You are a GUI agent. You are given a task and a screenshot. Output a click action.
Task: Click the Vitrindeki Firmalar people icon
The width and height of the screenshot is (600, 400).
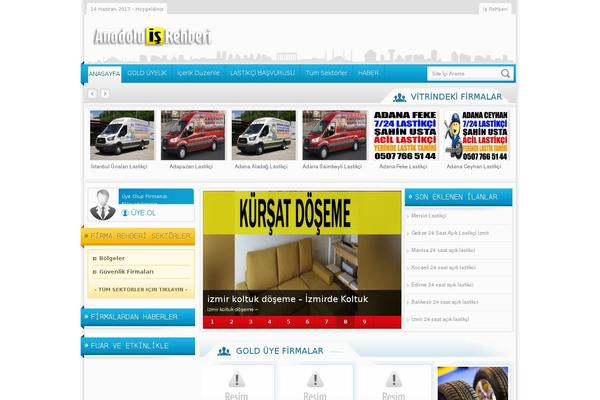(x=399, y=97)
